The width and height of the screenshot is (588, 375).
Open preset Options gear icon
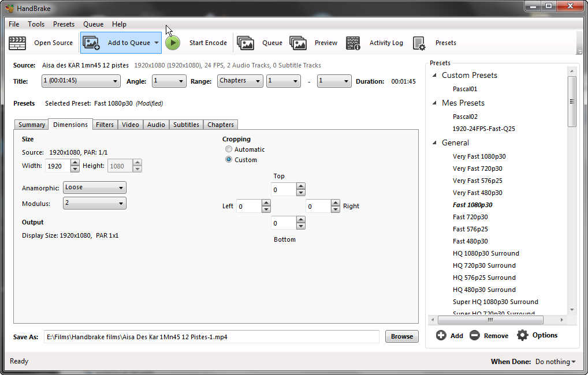pyautogui.click(x=522, y=335)
